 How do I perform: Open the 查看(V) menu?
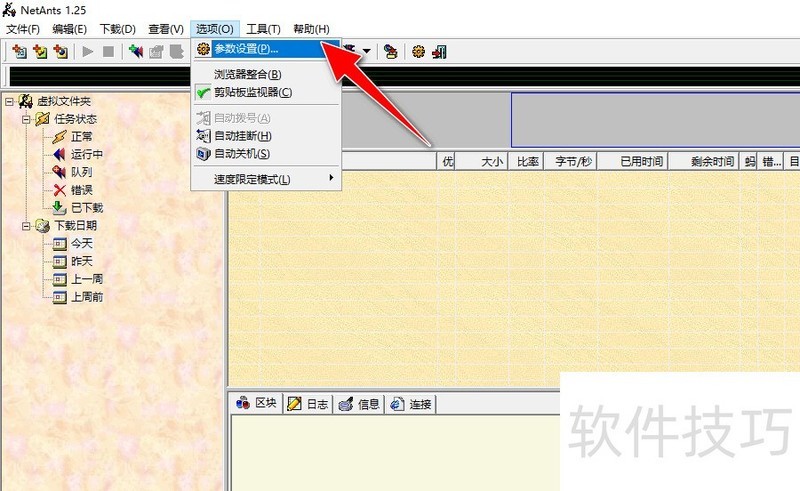point(166,29)
